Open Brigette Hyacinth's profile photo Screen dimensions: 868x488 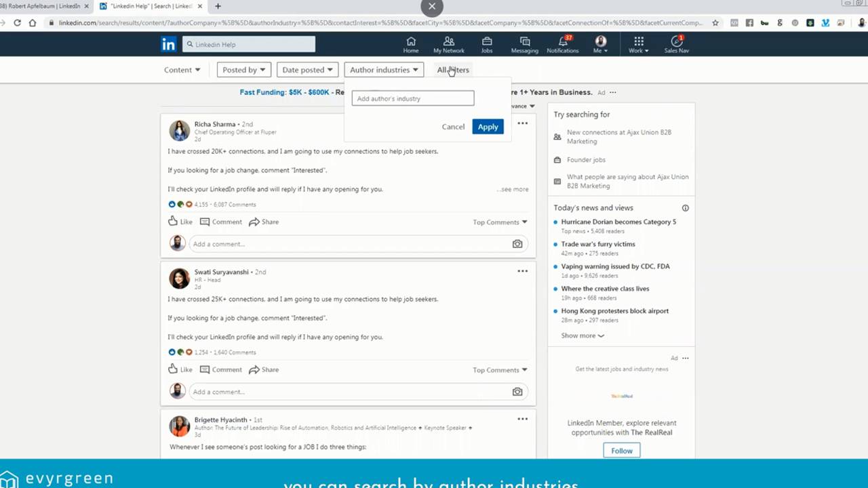[x=180, y=426]
